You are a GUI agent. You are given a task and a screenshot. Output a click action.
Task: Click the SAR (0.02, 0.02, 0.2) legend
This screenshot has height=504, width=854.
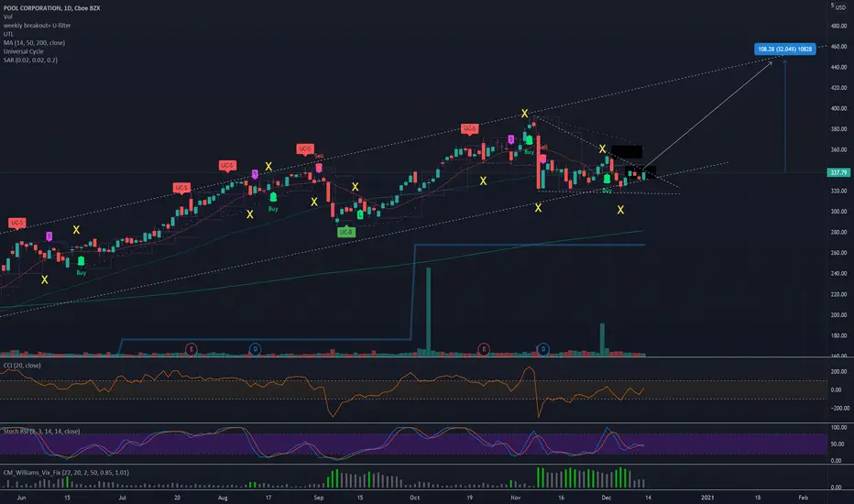click(30, 60)
